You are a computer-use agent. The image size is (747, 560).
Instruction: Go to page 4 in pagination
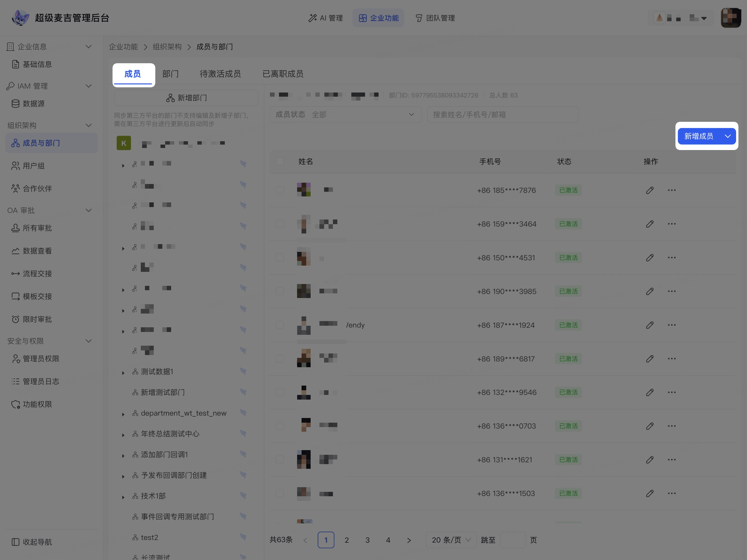click(x=388, y=540)
